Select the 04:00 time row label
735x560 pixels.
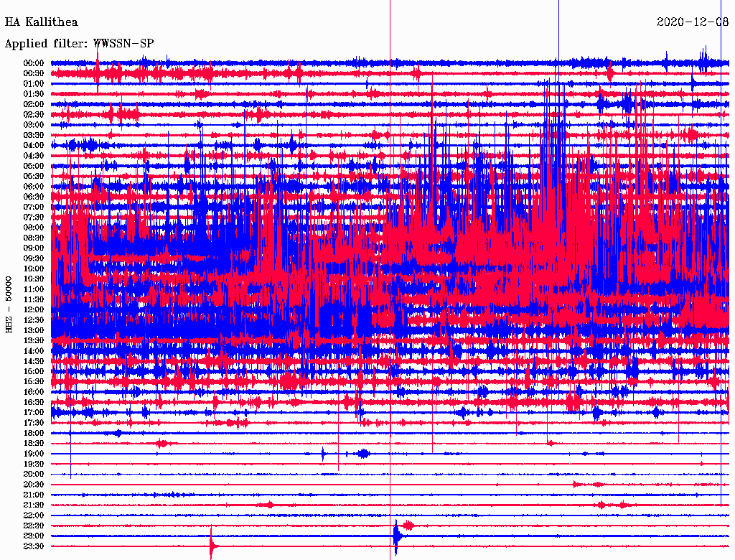pos(34,146)
